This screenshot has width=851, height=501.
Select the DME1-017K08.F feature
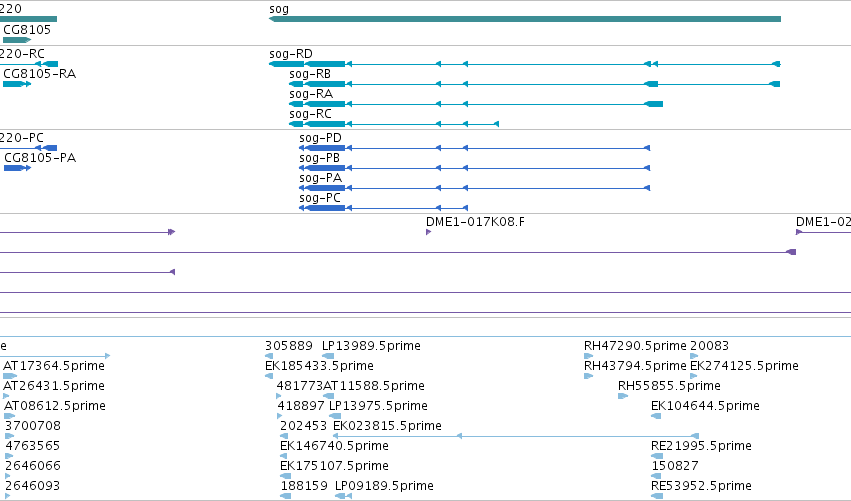pyautogui.click(x=429, y=232)
